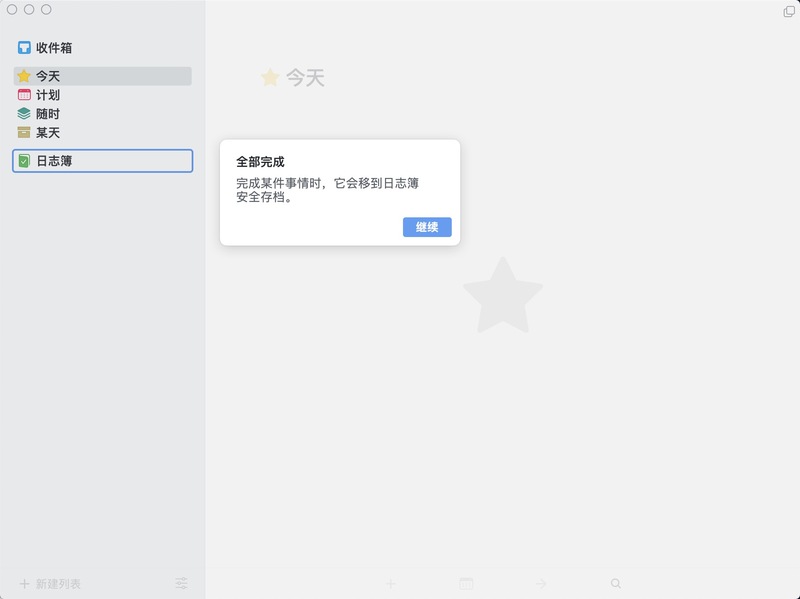Open the 随时 list
This screenshot has width=800, height=599.
click(x=50, y=114)
